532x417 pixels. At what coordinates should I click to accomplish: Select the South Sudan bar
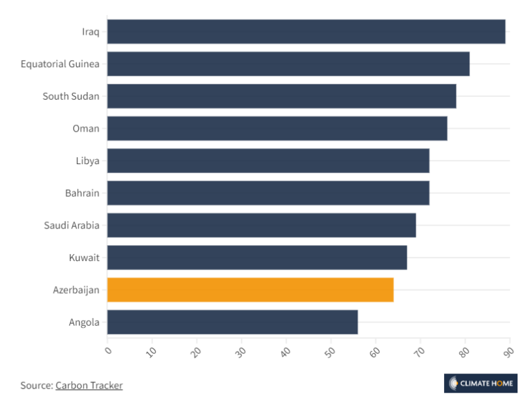tap(282, 96)
